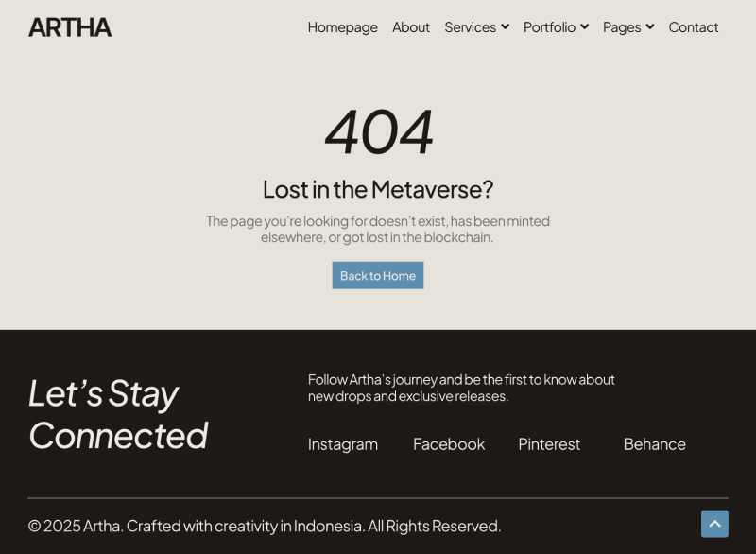Image resolution: width=756 pixels, height=554 pixels.
Task: Open the About page from the navbar
Action: (411, 27)
